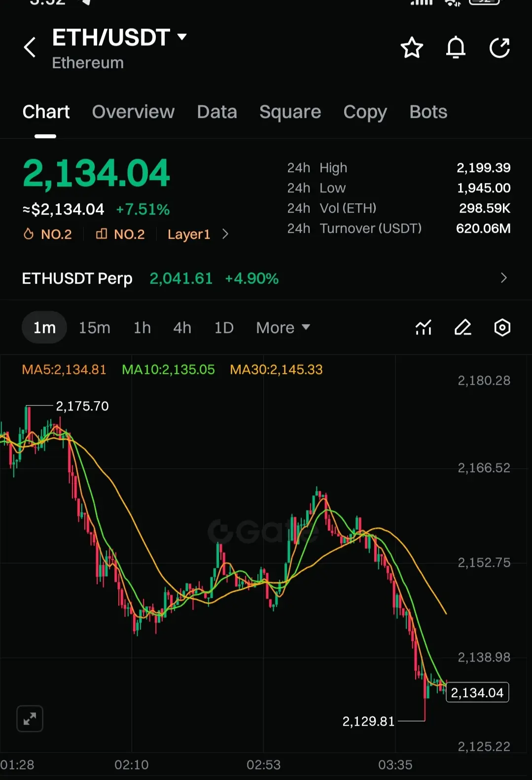Tap the ETHUSDT Perp label
532x780 pixels.
click(x=77, y=278)
